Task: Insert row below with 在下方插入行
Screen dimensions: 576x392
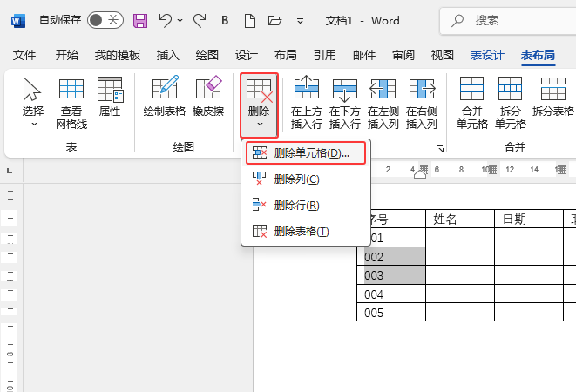Action: pyautogui.click(x=344, y=102)
